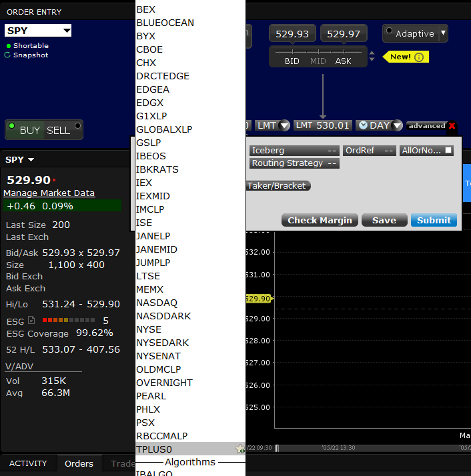
Task: Click the MID point on bid-ask slider
Action: pyautogui.click(x=318, y=61)
